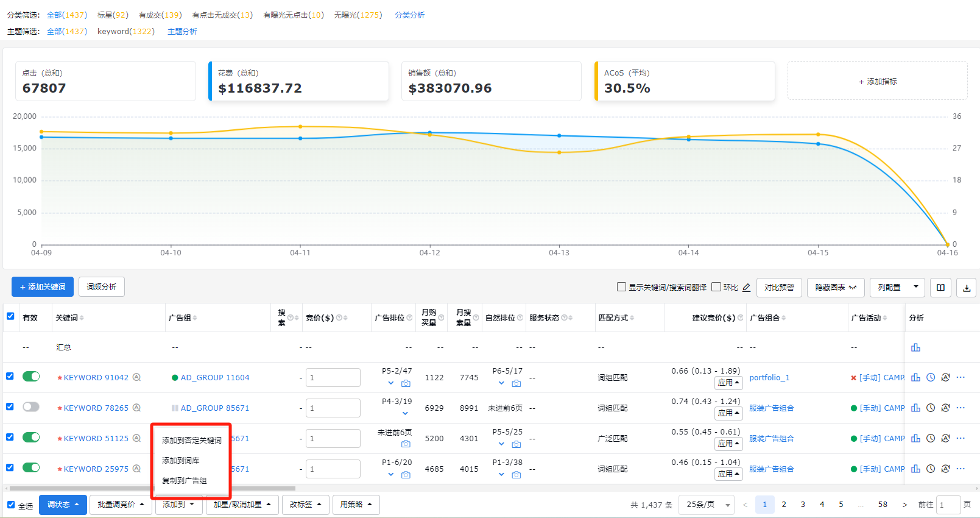Expand ad rank chevron under P4-3/19
Viewport: 980px width, 518px height.
(x=405, y=413)
